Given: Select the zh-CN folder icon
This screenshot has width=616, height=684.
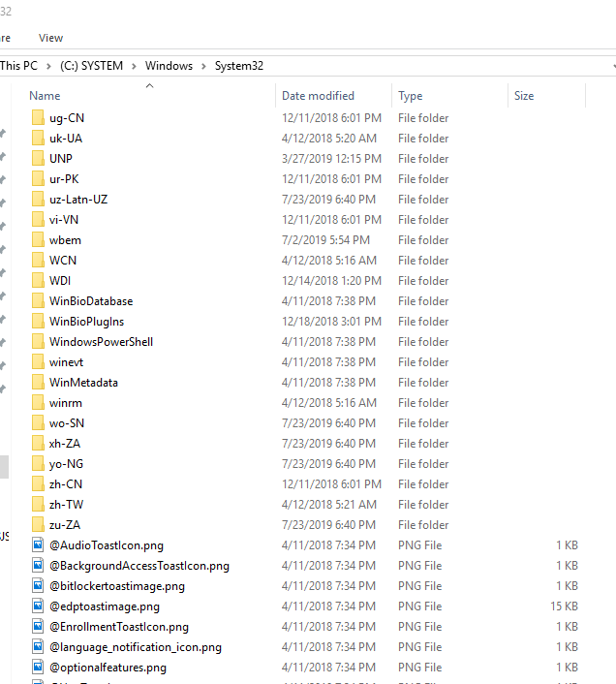Looking at the screenshot, I should click(x=38, y=484).
